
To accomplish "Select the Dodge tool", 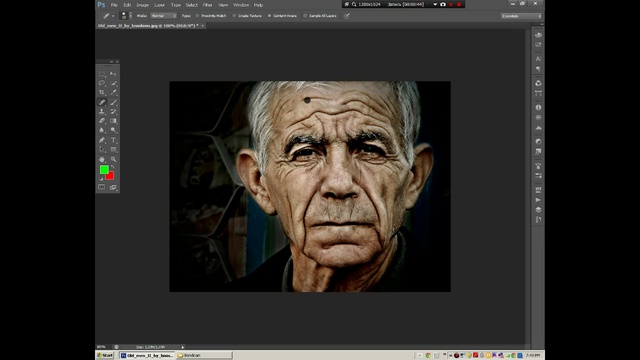I will tap(113, 130).
